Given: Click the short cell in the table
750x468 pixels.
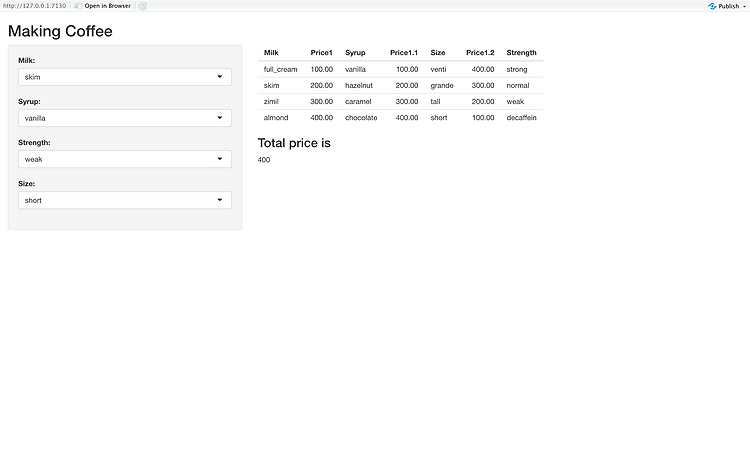Looking at the screenshot, I should point(439,118).
